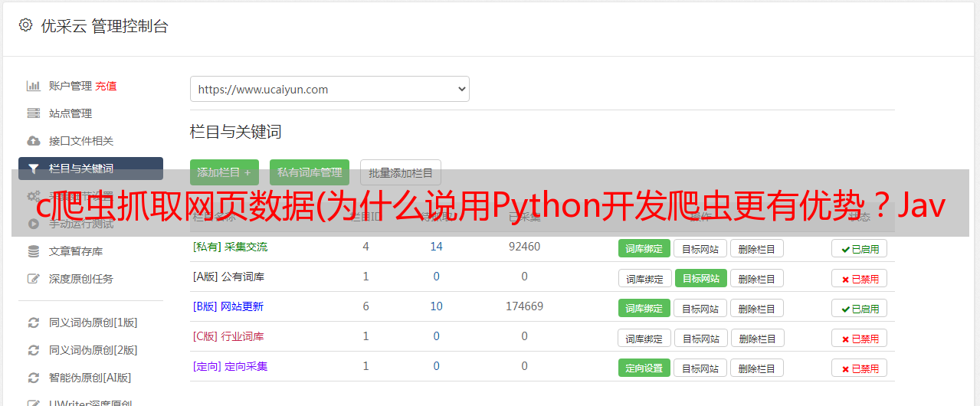Viewport: 980px width, 406px height.
Task: Click 目标网站 in the 网站更新 row
Action: click(700, 308)
